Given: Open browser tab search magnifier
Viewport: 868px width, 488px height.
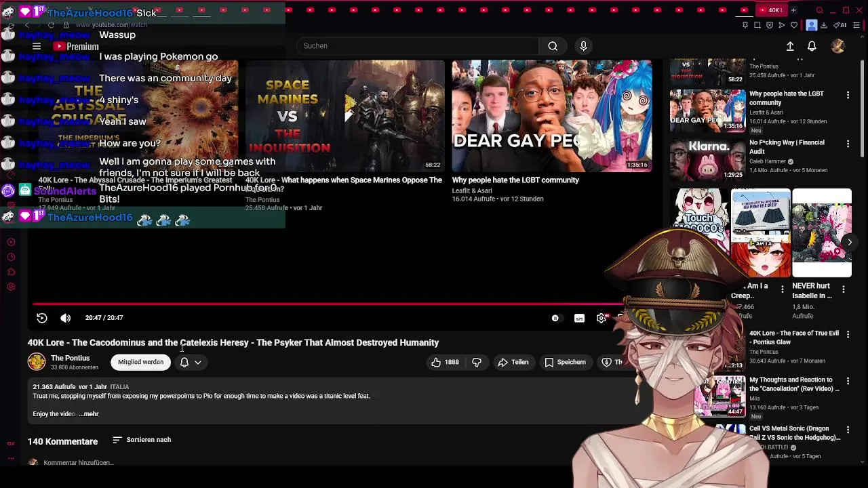Looking at the screenshot, I should 820,10.
